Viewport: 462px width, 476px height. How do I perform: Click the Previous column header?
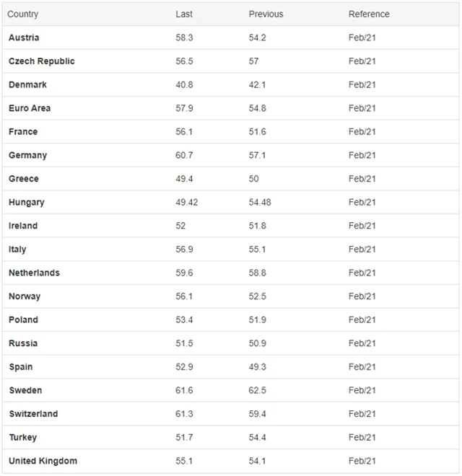coord(266,14)
